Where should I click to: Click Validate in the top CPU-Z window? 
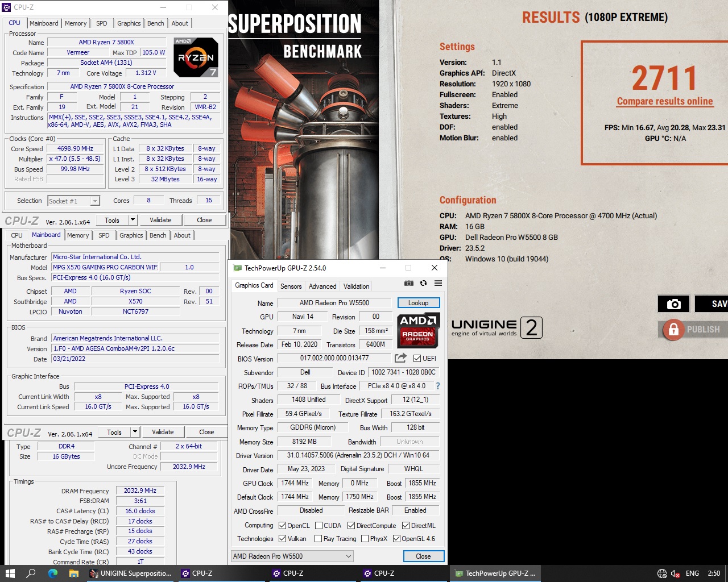160,220
